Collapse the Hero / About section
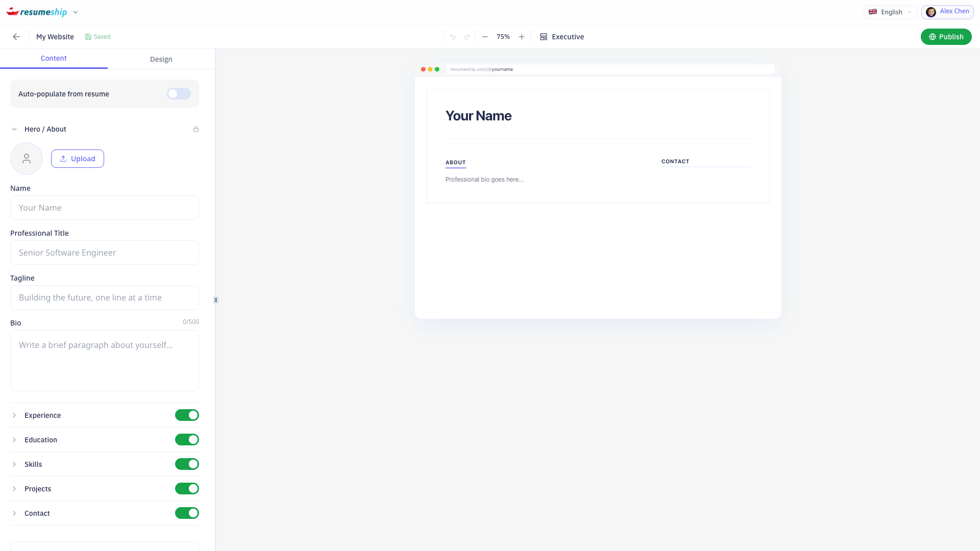This screenshot has height=551, width=980. (14, 129)
